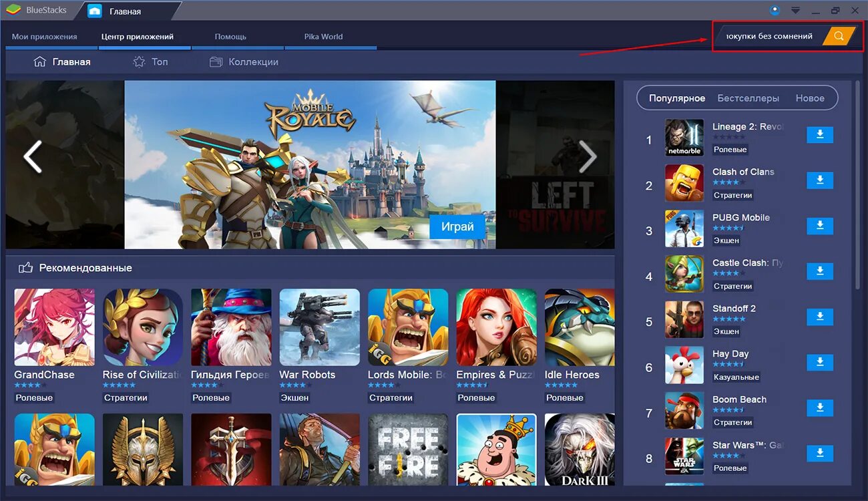This screenshot has width=868, height=501.
Task: Open the Mobile Royale banner image
Action: 310,164
